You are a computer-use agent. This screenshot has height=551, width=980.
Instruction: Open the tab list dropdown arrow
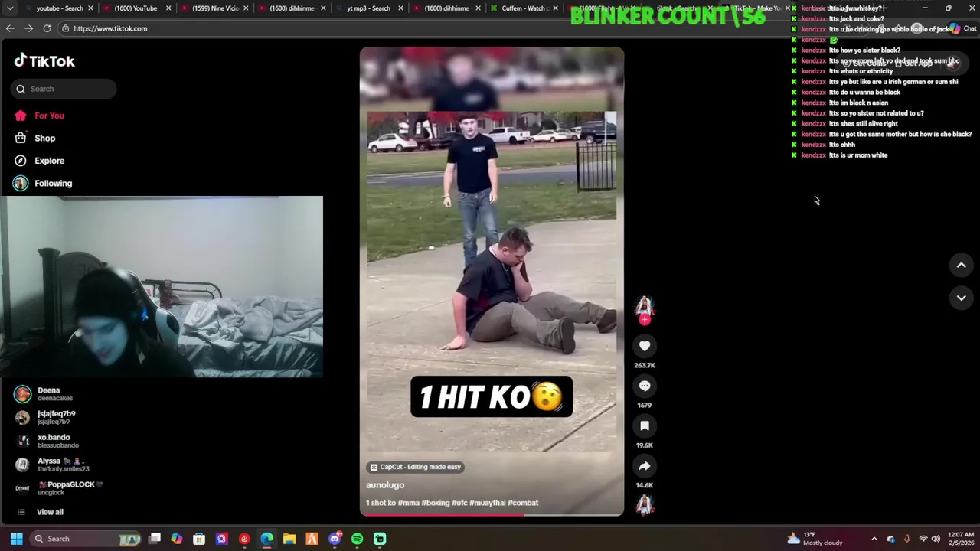point(9,8)
